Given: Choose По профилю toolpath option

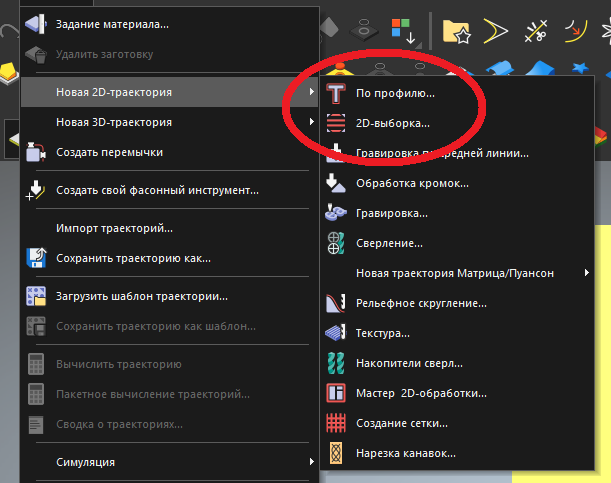Looking at the screenshot, I should pos(457,93).
